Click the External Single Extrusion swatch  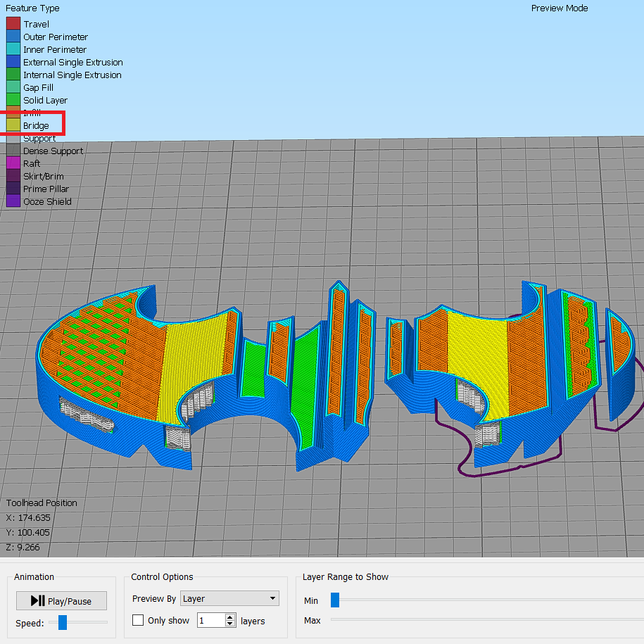tap(13, 62)
